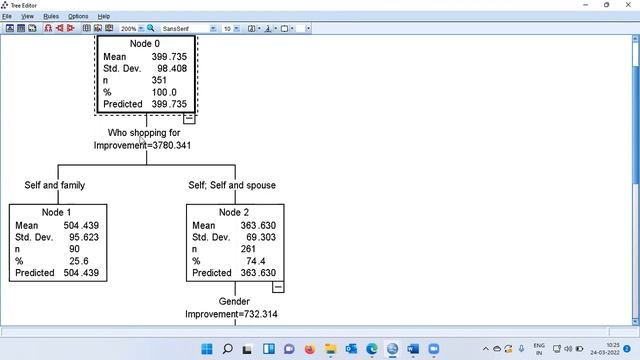Click the SansSerif font name field
The width and height of the screenshot is (640, 360).
coord(185,29)
